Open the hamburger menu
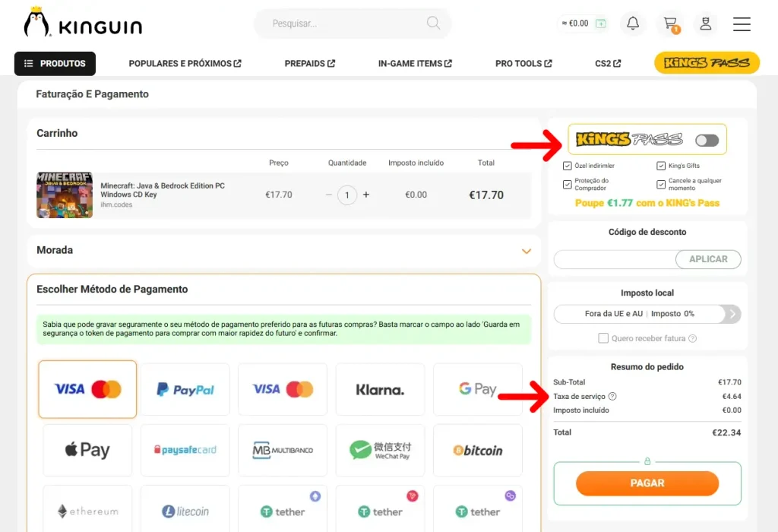This screenshot has width=778, height=532. tap(742, 24)
